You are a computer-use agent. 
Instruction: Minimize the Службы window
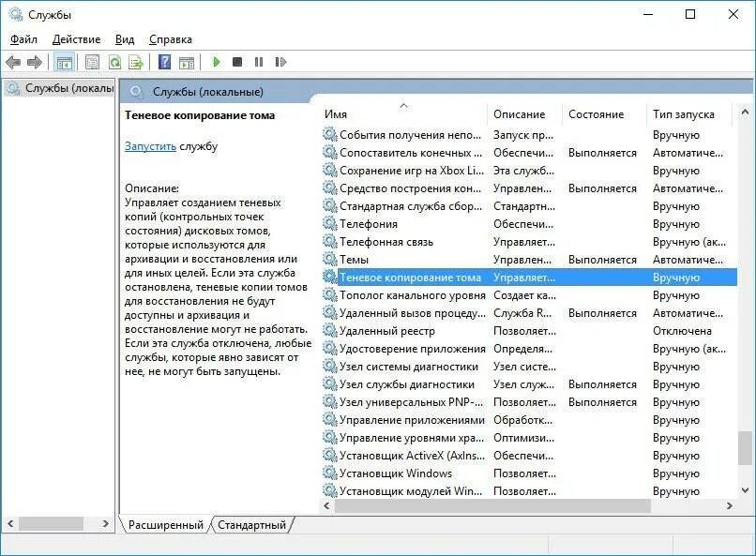point(648,14)
